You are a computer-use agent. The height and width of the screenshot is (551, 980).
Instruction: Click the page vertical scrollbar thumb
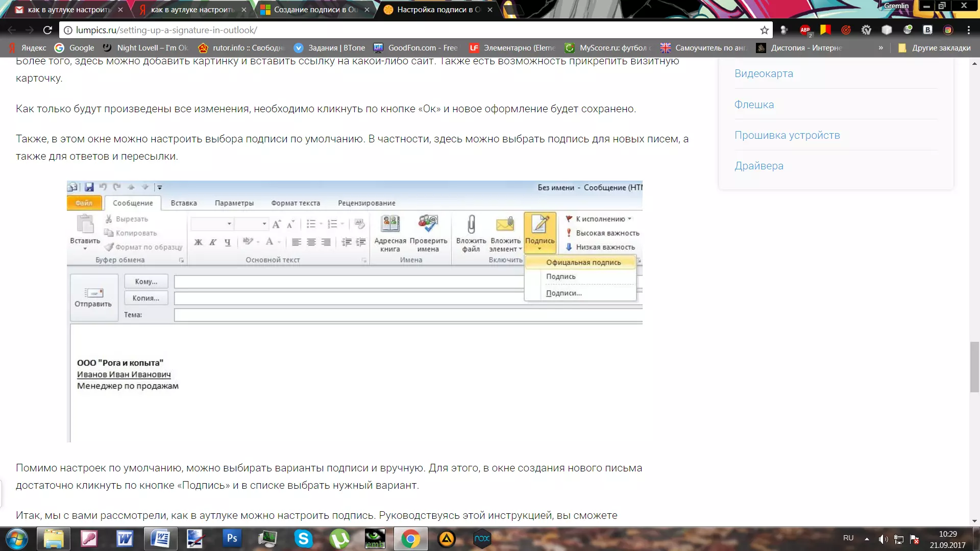tap(974, 367)
